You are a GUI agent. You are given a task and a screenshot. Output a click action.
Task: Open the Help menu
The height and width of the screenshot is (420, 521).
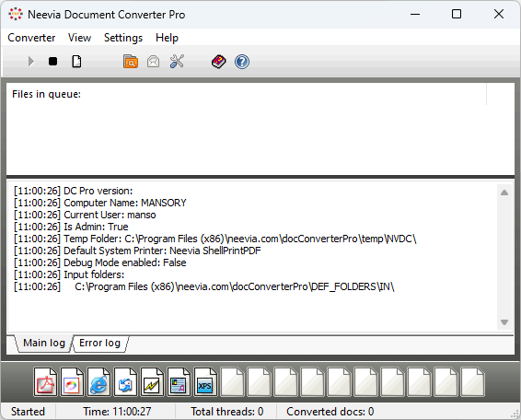167,38
